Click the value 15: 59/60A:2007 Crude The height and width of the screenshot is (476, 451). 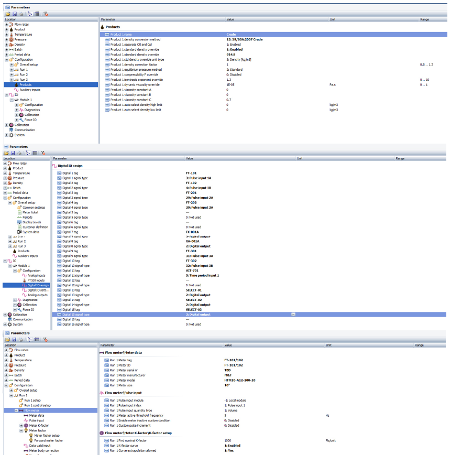245,39
